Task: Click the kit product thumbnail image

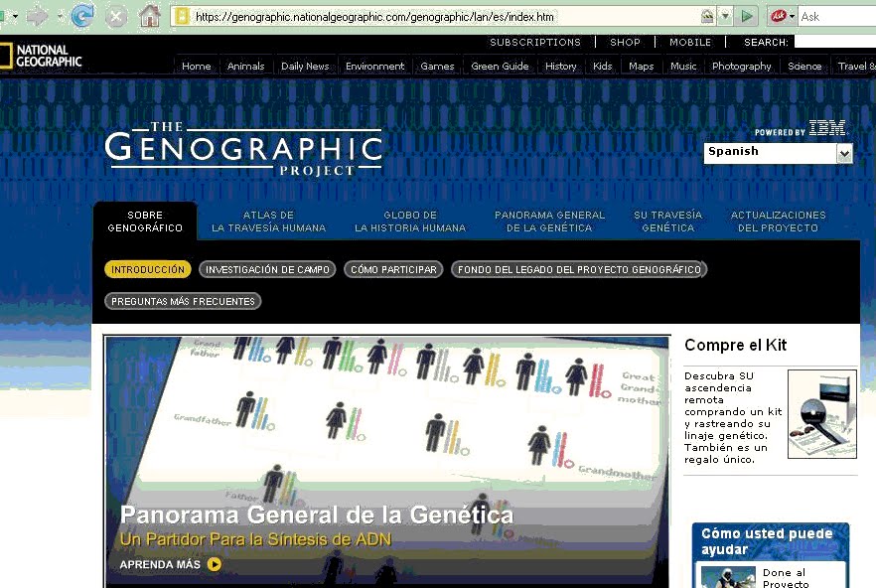Action: click(821, 413)
